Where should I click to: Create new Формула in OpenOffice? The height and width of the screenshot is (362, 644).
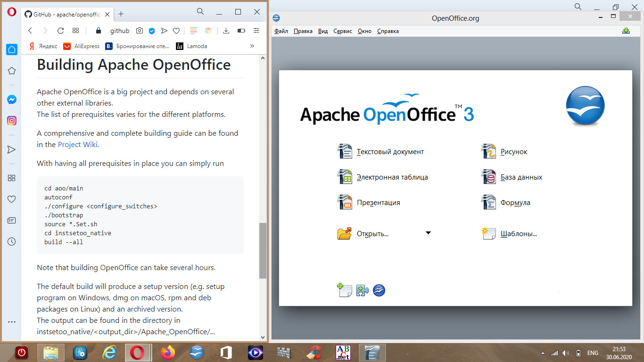505,203
